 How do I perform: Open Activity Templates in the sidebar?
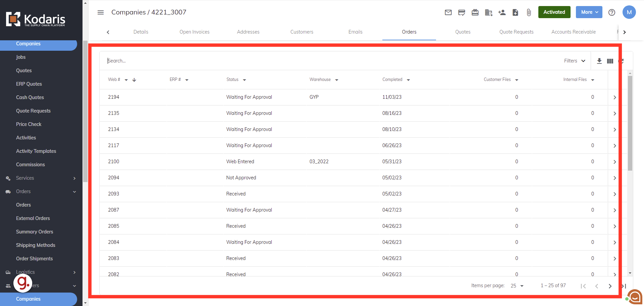(36, 151)
